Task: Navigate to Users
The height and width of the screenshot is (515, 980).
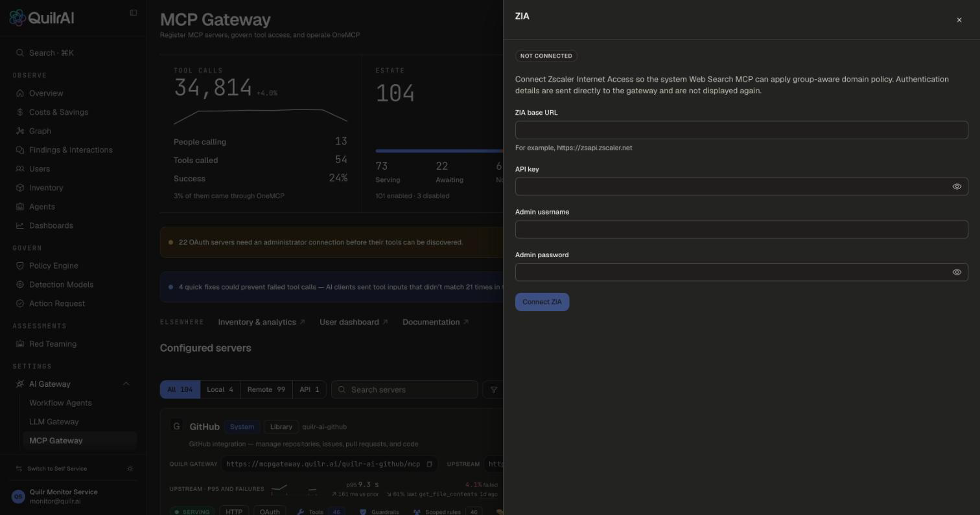Action: coord(39,168)
